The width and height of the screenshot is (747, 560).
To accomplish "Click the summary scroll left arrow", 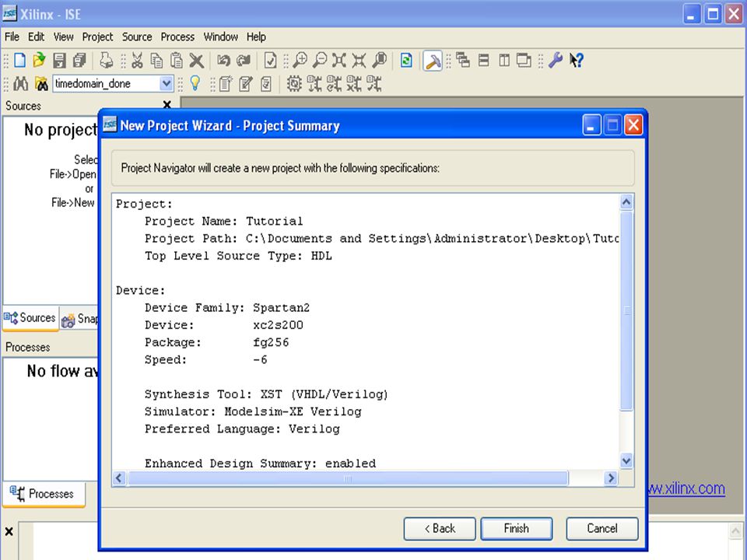I will (119, 478).
